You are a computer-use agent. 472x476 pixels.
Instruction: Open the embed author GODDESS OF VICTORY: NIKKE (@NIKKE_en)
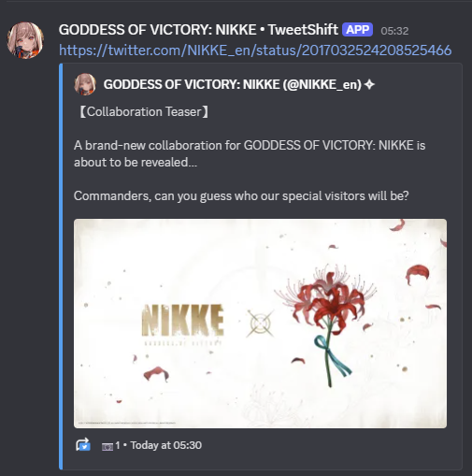[x=233, y=84]
